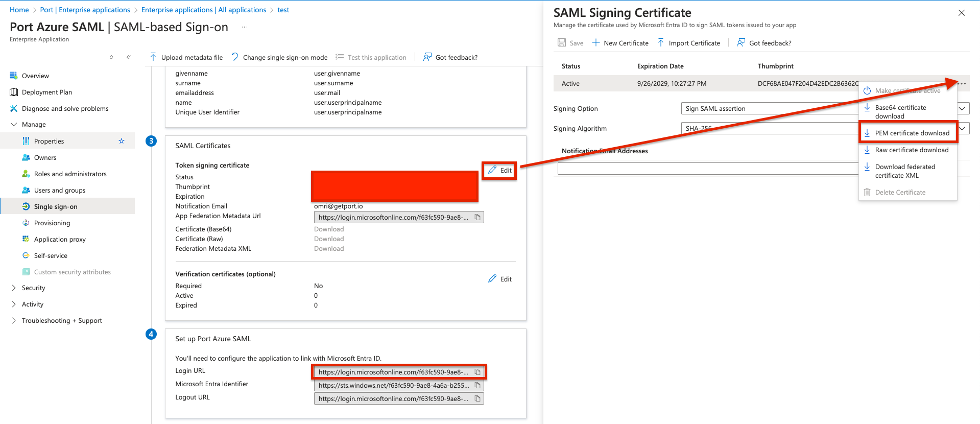
Task: Download the Certificate (Raw)
Action: tap(329, 239)
